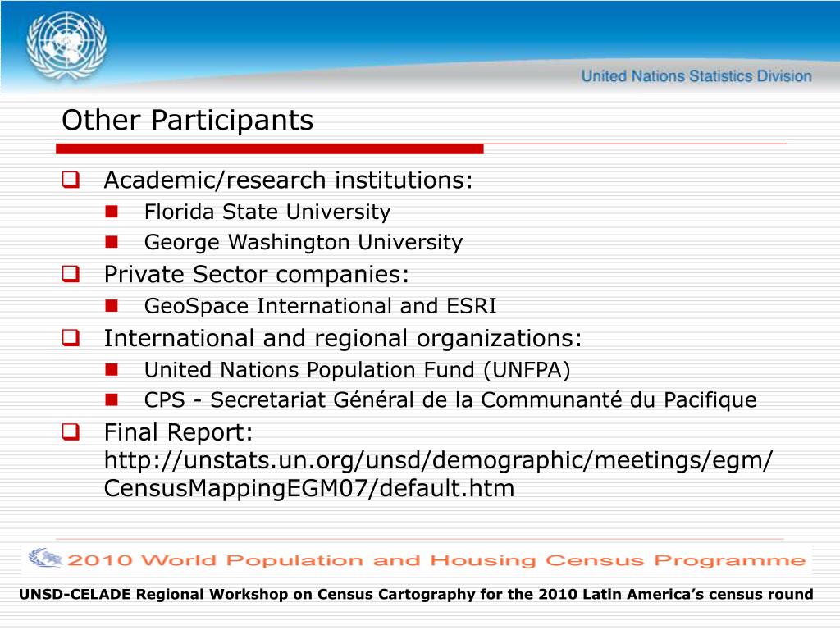Click the United Nations emblem logo
This screenshot has width=840, height=630.
pyautogui.click(x=66, y=46)
